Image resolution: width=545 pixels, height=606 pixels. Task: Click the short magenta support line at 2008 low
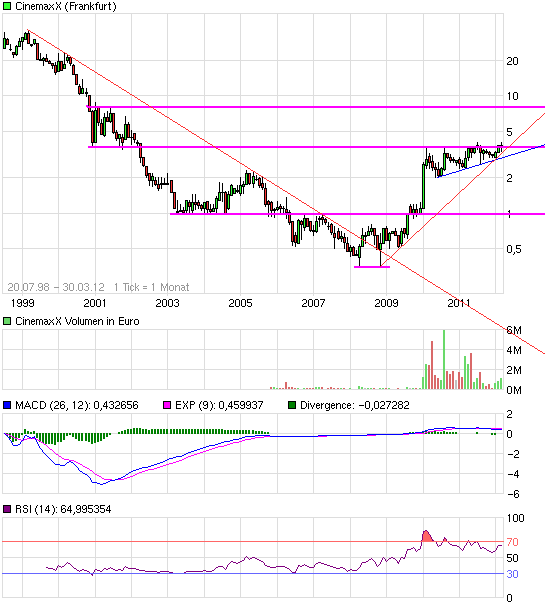point(372,267)
